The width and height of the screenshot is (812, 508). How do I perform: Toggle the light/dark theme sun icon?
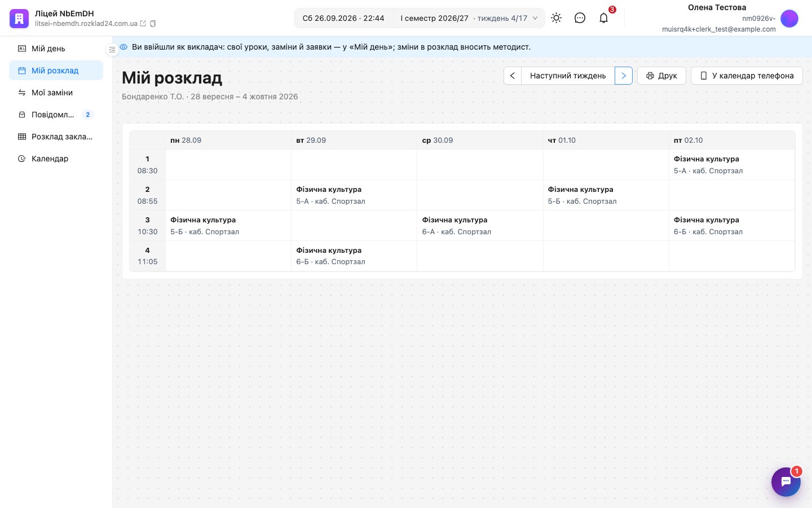coord(557,18)
